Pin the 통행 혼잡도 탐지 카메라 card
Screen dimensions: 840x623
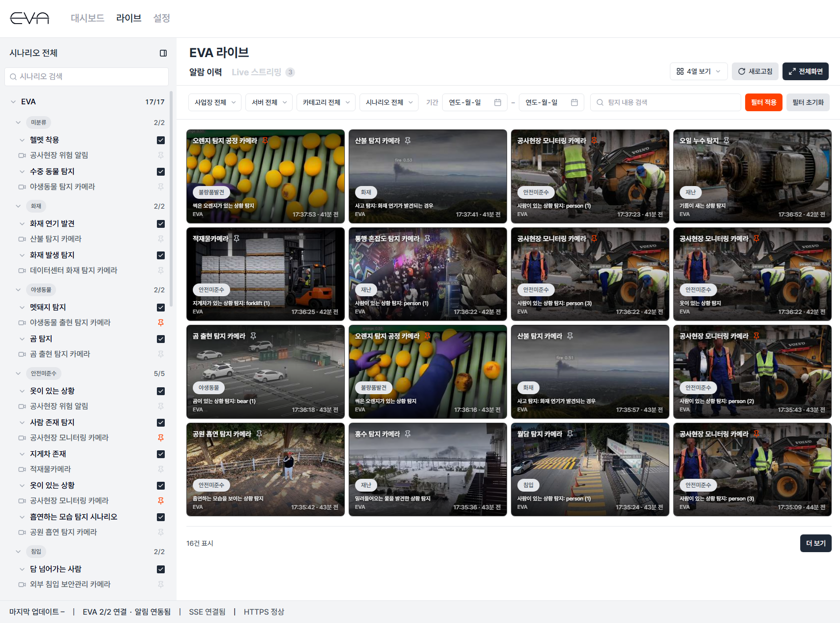coord(427,239)
